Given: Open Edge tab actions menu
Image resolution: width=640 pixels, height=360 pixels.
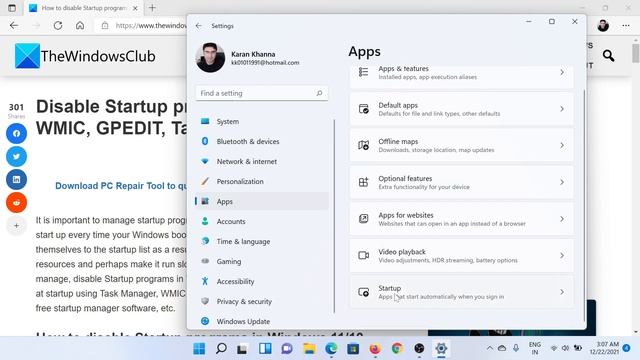Looking at the screenshot, I should pos(12,8).
